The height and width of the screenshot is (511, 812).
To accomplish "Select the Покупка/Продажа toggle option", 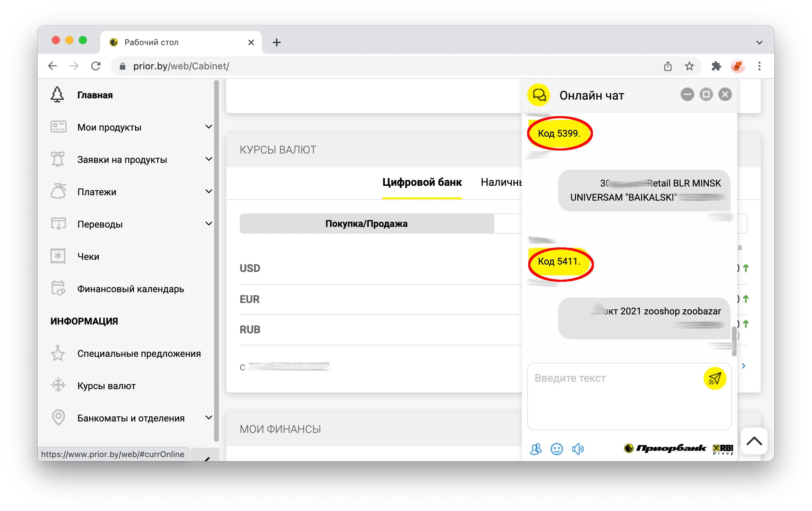I will click(x=367, y=223).
